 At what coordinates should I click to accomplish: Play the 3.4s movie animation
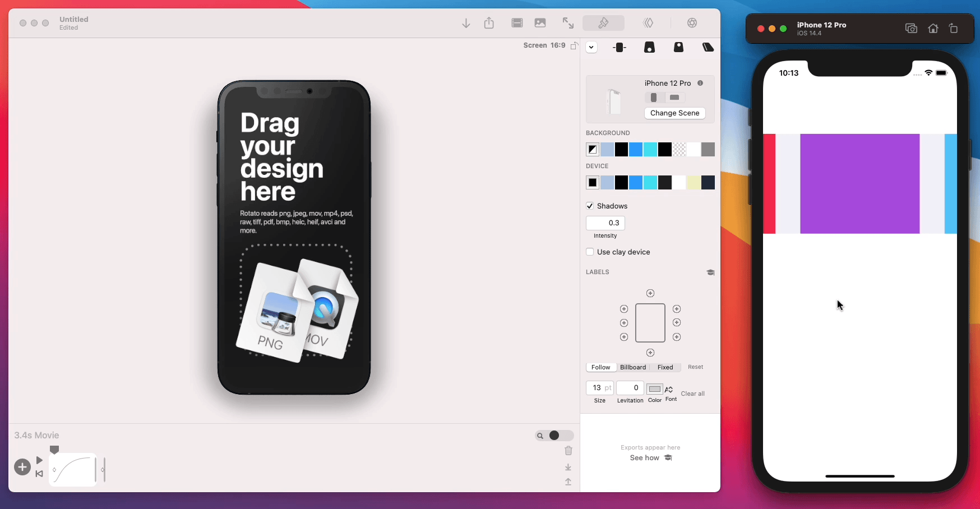[39, 460]
